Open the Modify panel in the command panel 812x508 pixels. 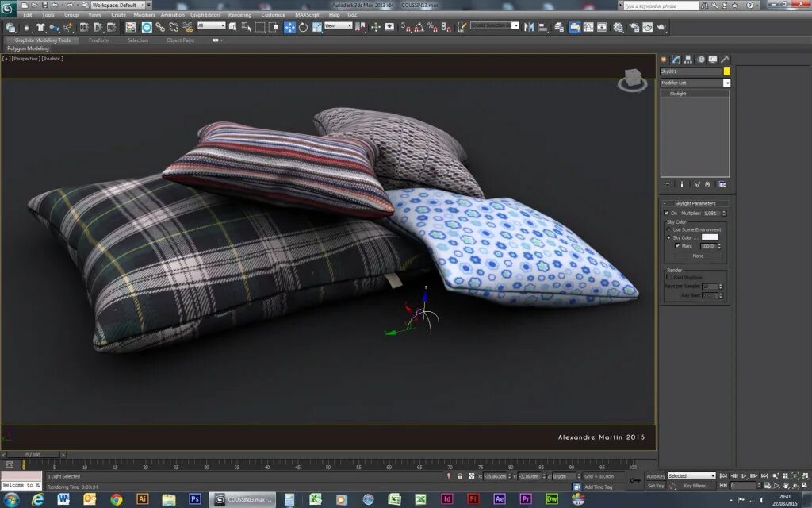pyautogui.click(x=676, y=59)
